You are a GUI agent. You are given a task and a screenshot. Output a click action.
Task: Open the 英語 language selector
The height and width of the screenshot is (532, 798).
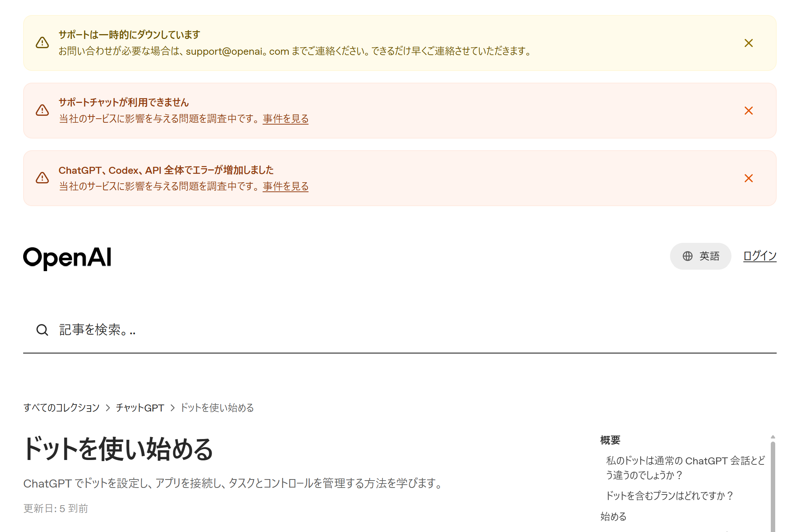700,256
